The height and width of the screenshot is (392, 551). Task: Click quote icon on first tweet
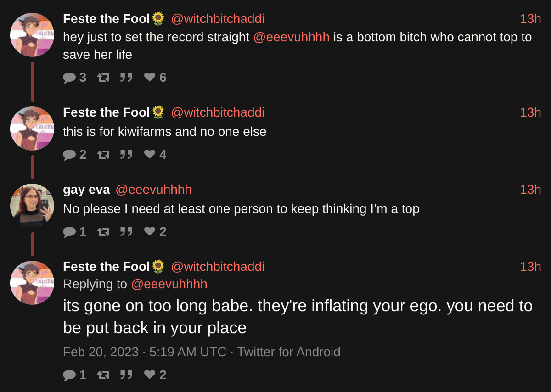[126, 78]
